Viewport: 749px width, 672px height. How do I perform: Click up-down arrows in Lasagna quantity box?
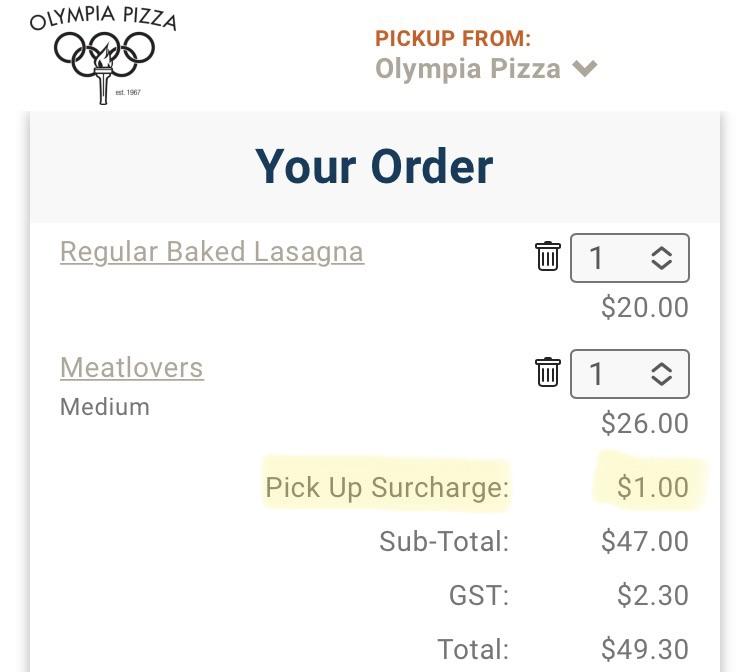coord(661,258)
